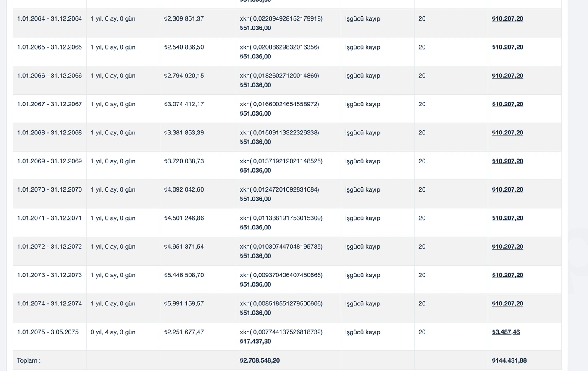Open the ₺10.207,20 link in the 2067 row
This screenshot has height=371, width=588.
(507, 104)
